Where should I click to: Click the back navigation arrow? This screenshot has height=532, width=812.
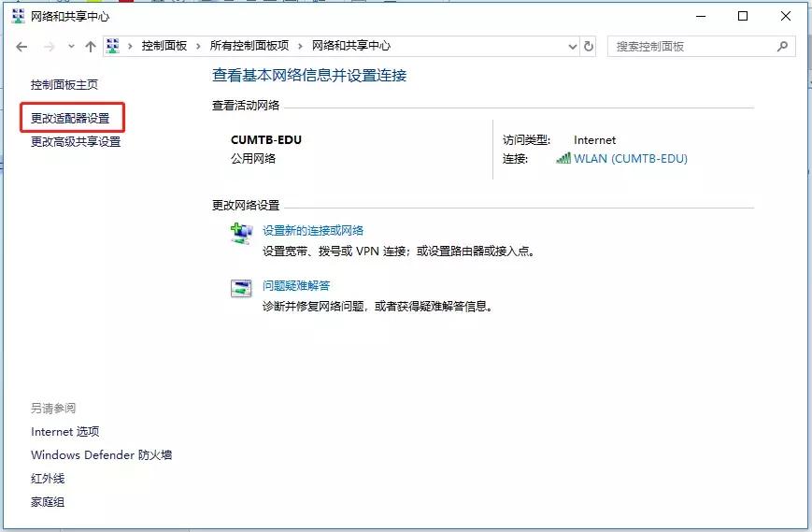[x=21, y=47]
